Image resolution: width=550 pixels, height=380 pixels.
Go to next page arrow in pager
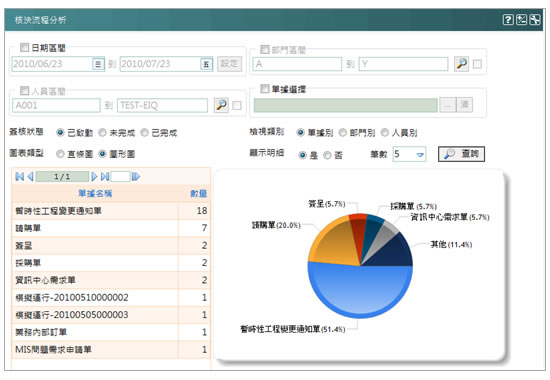coord(94,177)
